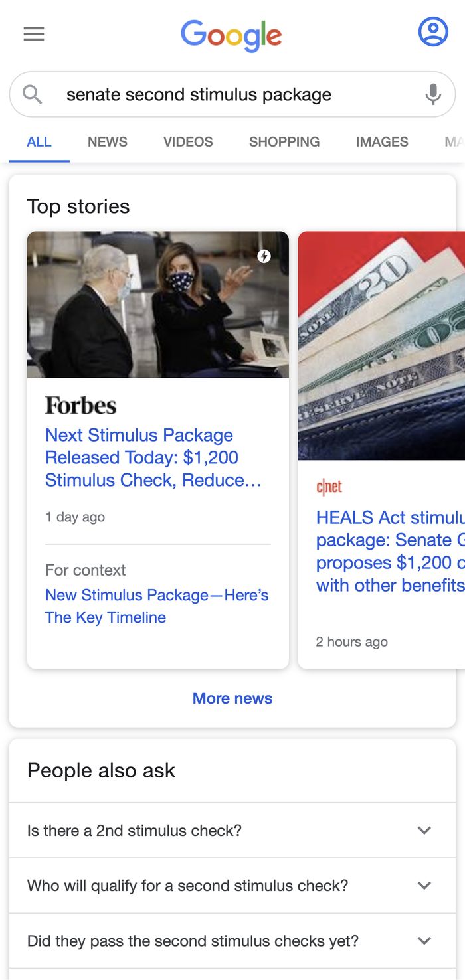This screenshot has height=980, width=465.
Task: Open "Next Stimulus Package Released Today" headline
Action: 153,457
